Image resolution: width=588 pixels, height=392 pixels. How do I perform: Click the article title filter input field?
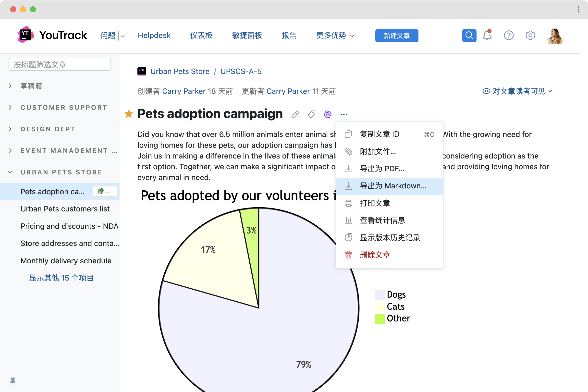60,64
